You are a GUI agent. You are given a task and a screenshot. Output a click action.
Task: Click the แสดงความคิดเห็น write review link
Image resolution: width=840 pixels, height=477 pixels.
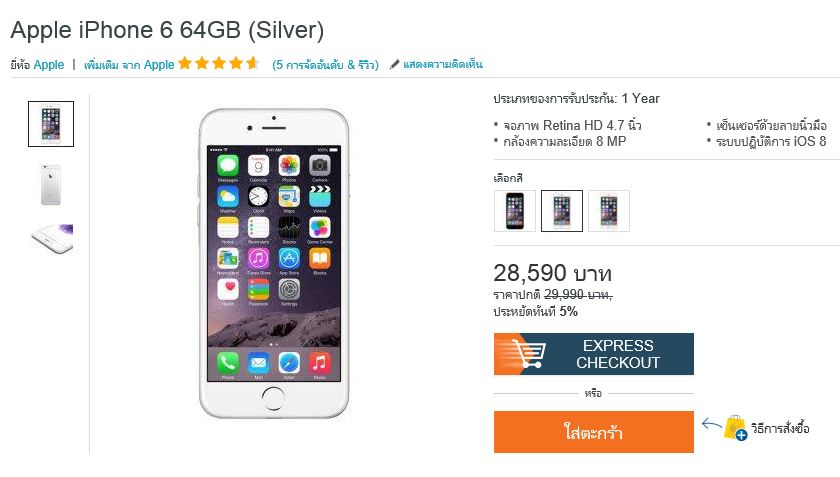[442, 64]
